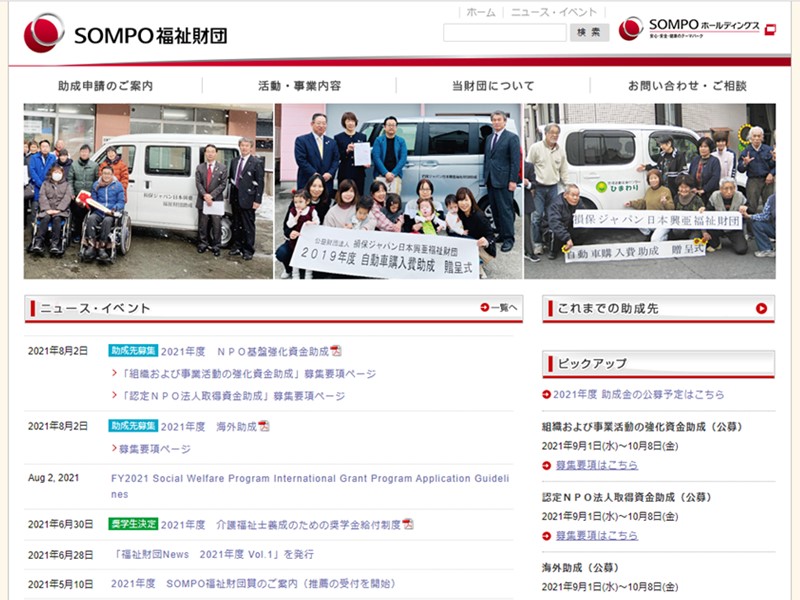Click 海外助成（公募） heading in pickup
The width and height of the screenshot is (800, 600).
[581, 567]
